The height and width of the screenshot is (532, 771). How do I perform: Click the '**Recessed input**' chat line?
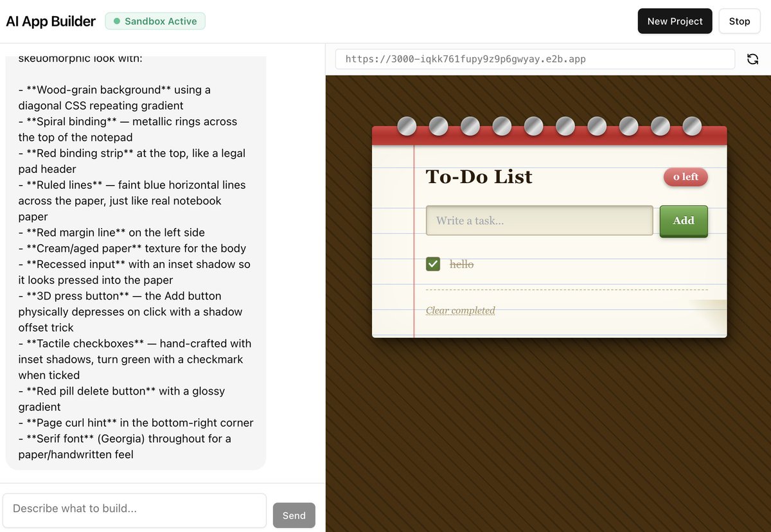point(134,272)
